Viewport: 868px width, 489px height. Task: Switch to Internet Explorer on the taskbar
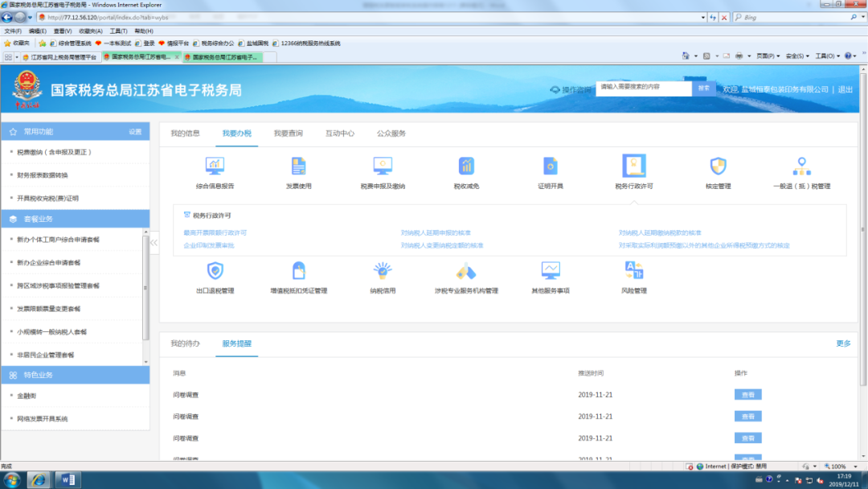[39, 479]
